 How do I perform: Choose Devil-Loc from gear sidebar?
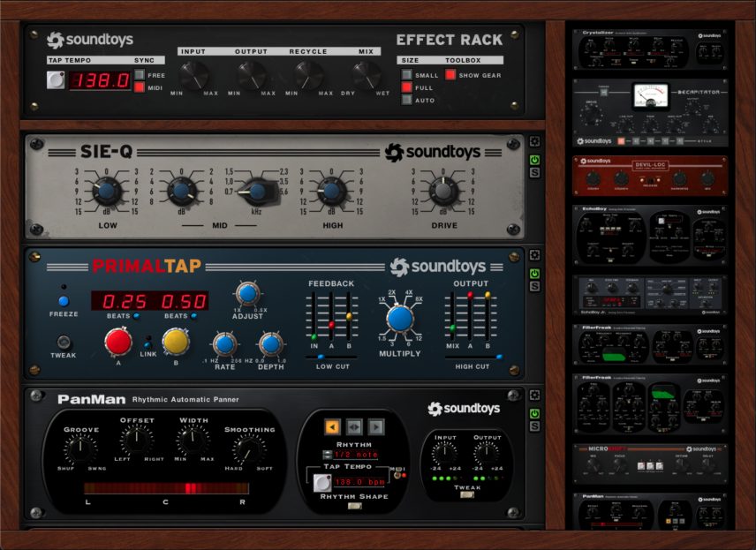pos(650,176)
